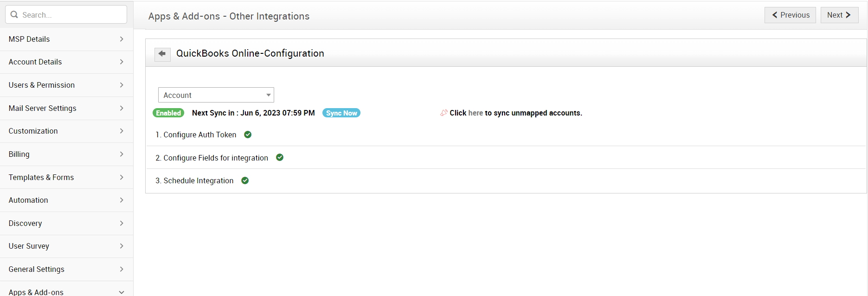Click the announcement icon before 'Click here'
The width and height of the screenshot is (868, 296).
[444, 113]
